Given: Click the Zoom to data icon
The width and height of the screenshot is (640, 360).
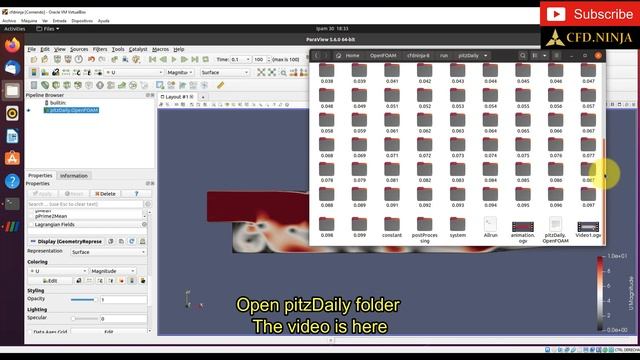Looking at the screenshot, I should pos(272,73).
